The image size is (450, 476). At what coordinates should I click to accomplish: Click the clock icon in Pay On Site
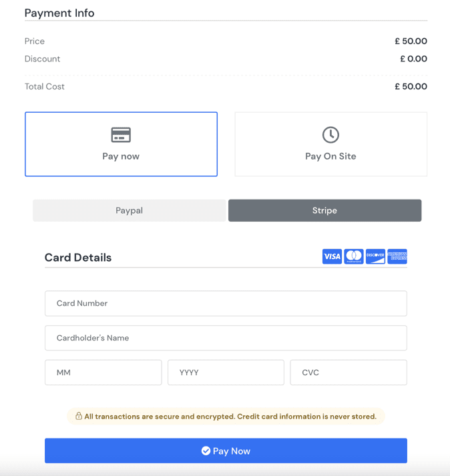(330, 135)
